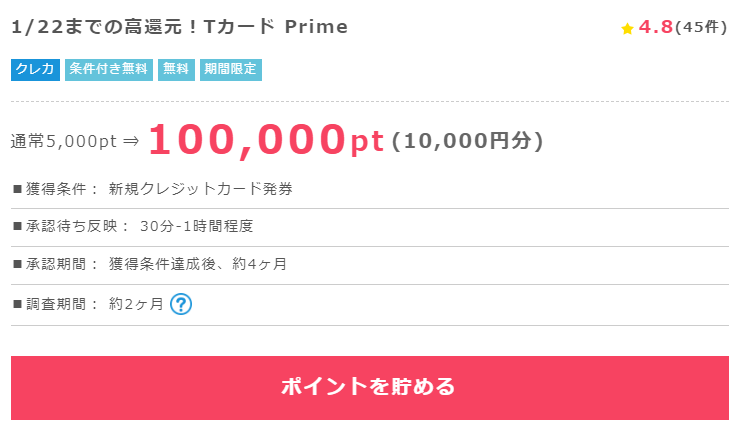Image resolution: width=741 pixels, height=434 pixels.
Task: Click the ポイントを貯める button
Action: [x=370, y=388]
